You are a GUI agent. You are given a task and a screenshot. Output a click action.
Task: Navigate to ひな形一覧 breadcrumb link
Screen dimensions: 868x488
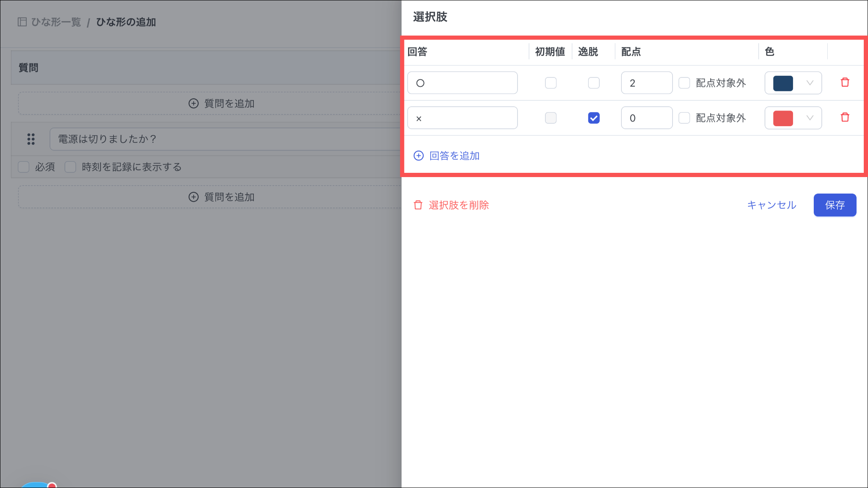point(56,22)
